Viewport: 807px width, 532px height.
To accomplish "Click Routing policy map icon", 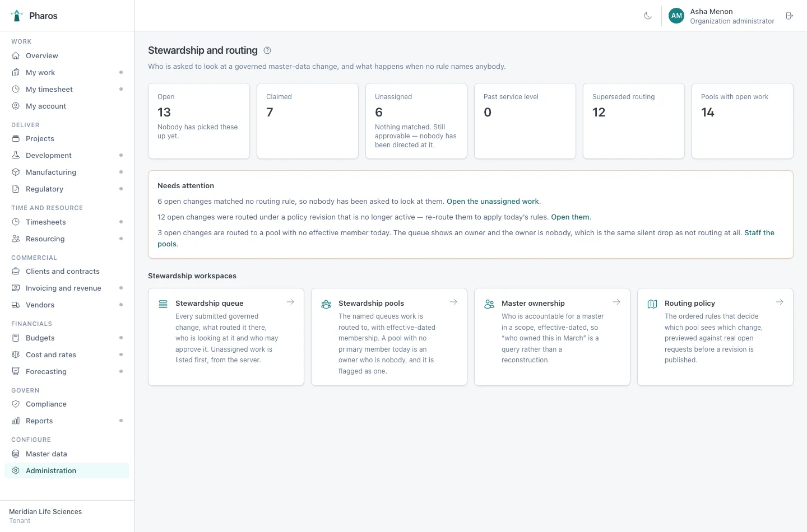I will coord(652,304).
